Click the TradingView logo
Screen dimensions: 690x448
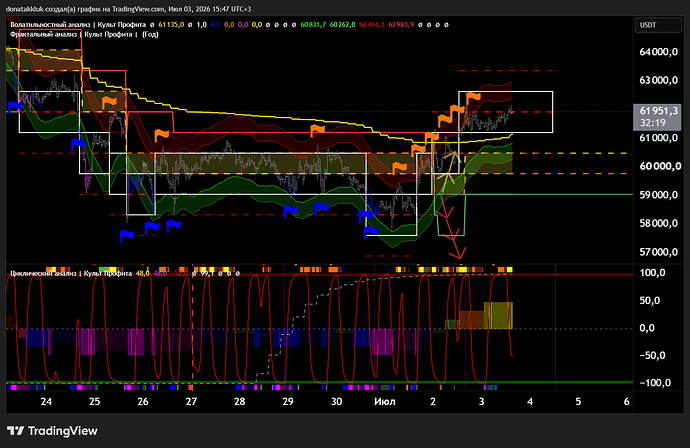coord(52,431)
